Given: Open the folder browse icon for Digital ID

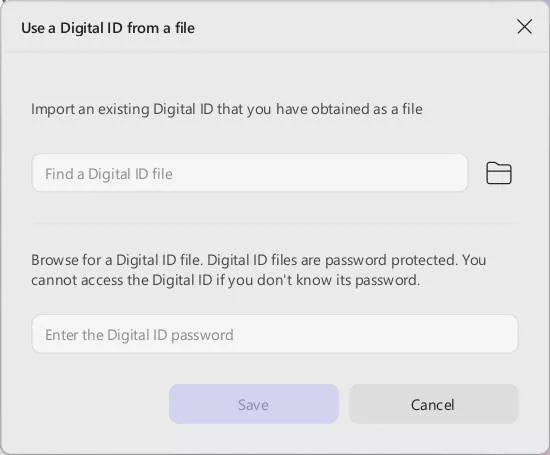Looking at the screenshot, I should coord(499,173).
